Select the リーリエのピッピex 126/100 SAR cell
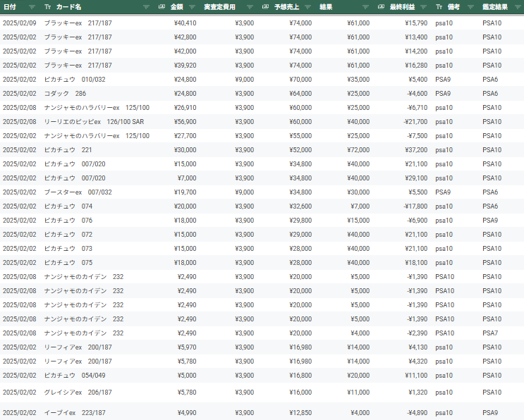This screenshot has width=524, height=420. coord(94,121)
